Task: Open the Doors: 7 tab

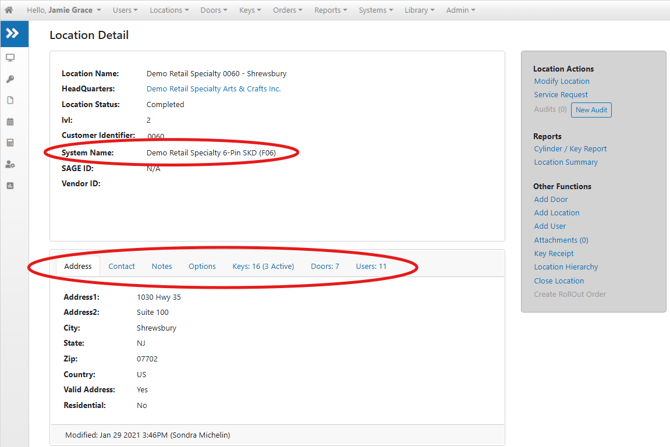Action: tap(324, 266)
